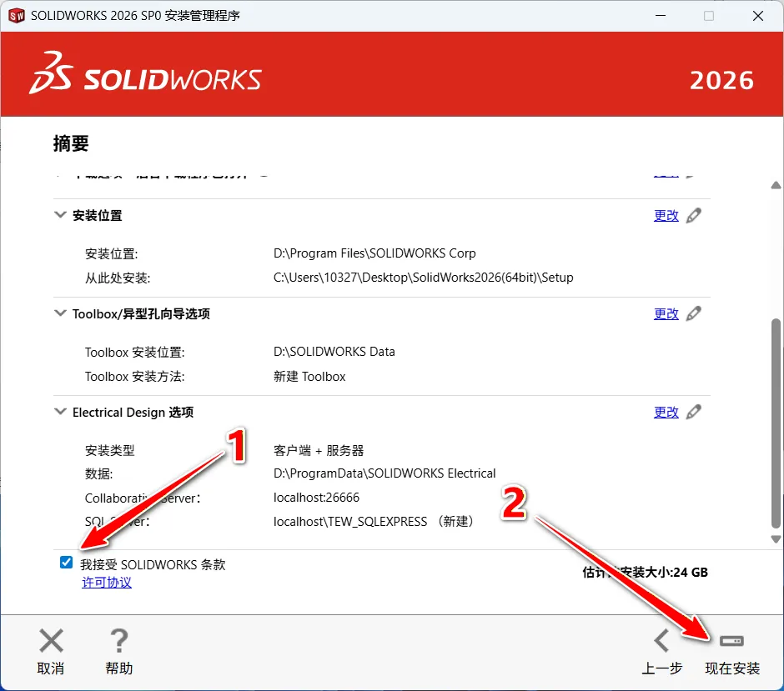This screenshot has height=691, width=784.
Task: Collapse the Electrical Design 选项 section chevron
Action: pyautogui.click(x=60, y=412)
